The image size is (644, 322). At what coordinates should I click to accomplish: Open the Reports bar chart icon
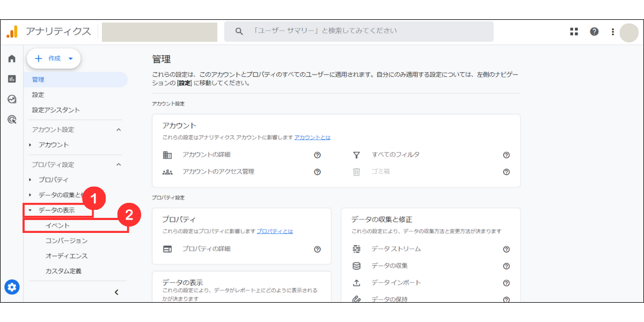point(12,79)
